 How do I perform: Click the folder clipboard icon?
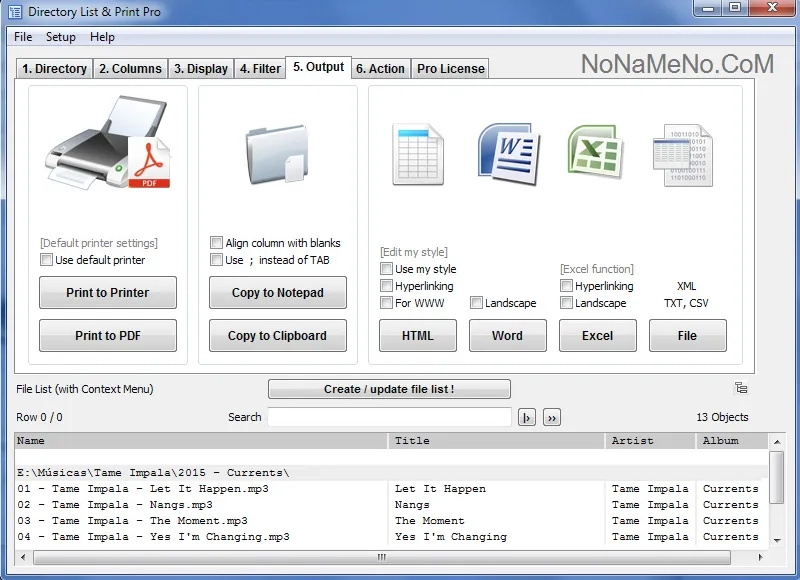[278, 153]
